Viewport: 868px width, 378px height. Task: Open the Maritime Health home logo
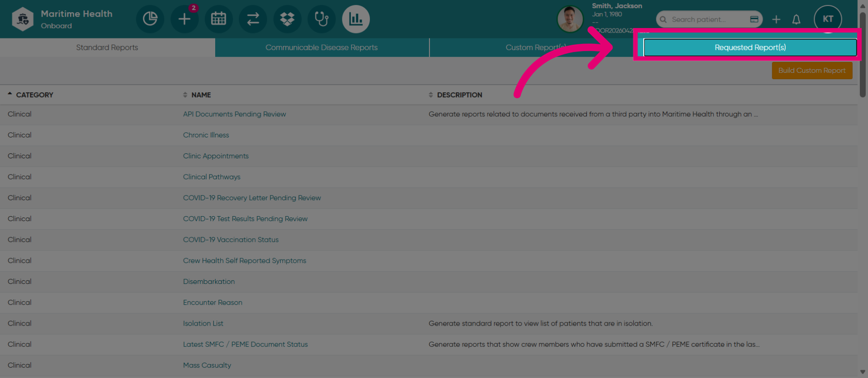pos(23,19)
